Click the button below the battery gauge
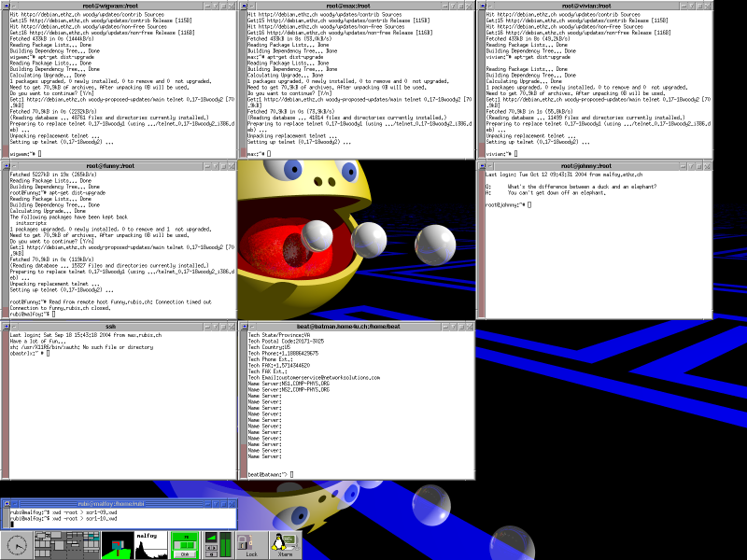Screen dimensions: 747x560 [x=185, y=554]
